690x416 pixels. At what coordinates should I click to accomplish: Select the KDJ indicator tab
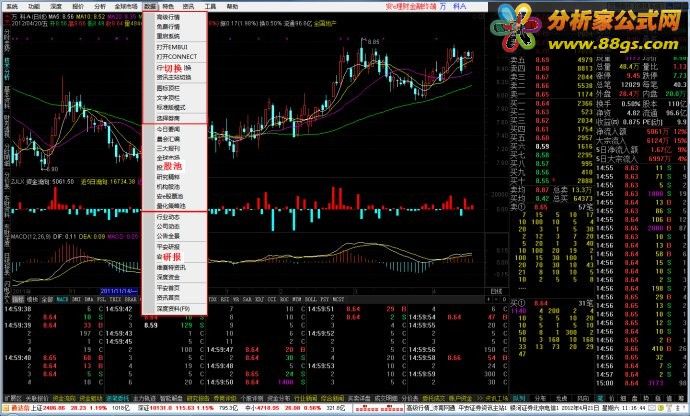(x=259, y=299)
